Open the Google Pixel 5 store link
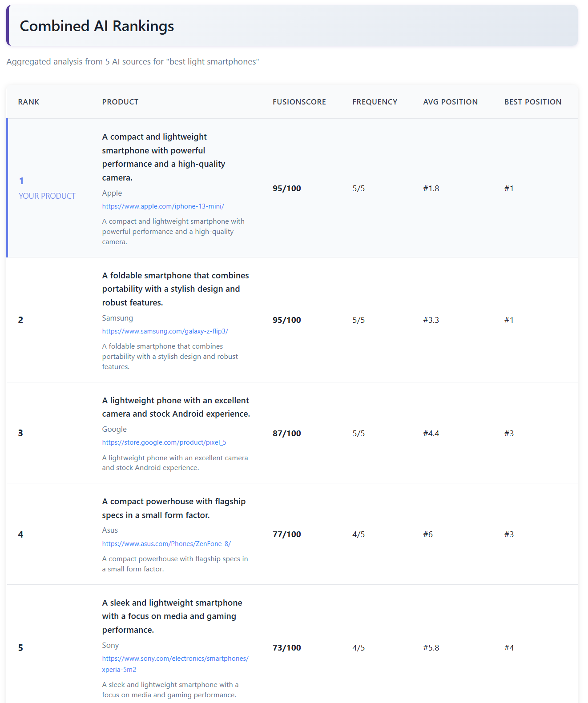The width and height of the screenshot is (588, 703). 164,442
